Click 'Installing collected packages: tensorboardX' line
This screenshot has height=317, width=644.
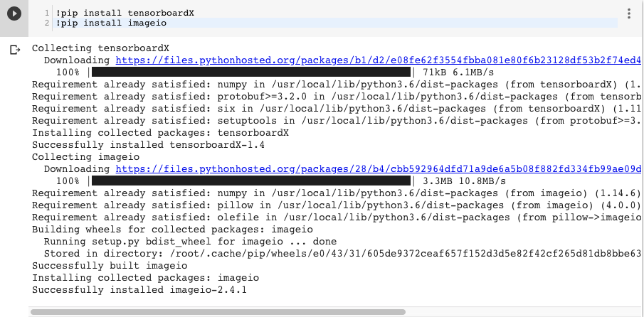[x=161, y=133]
